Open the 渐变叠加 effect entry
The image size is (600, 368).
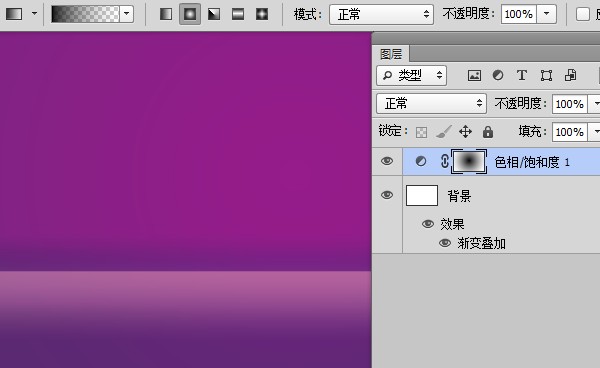pos(481,243)
